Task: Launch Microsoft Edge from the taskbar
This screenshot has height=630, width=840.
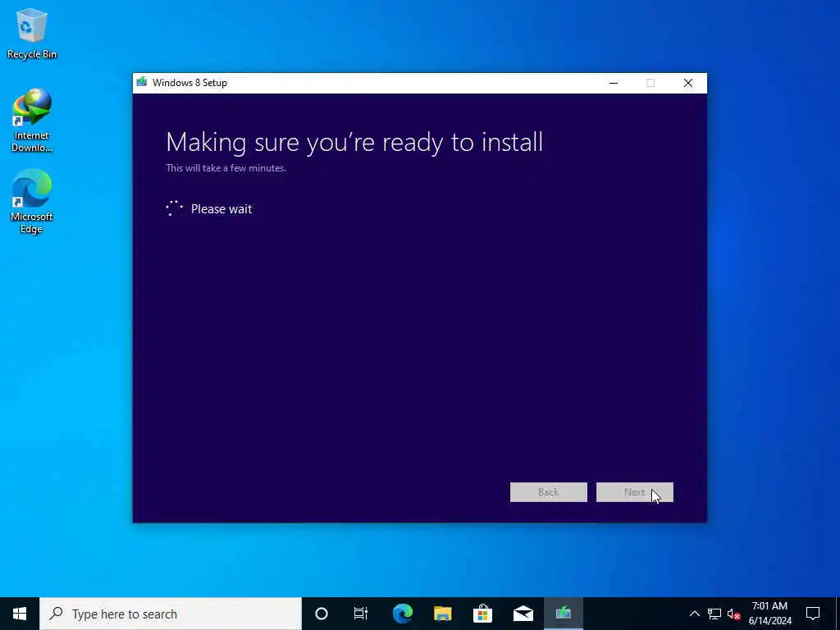Action: (x=402, y=614)
